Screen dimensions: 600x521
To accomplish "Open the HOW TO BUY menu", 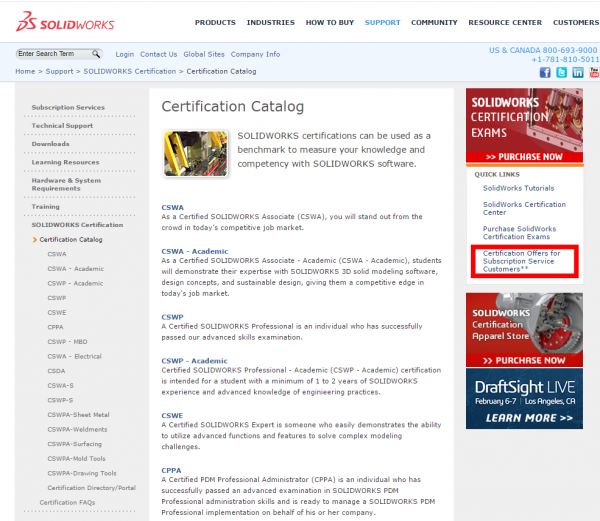I will [329, 23].
